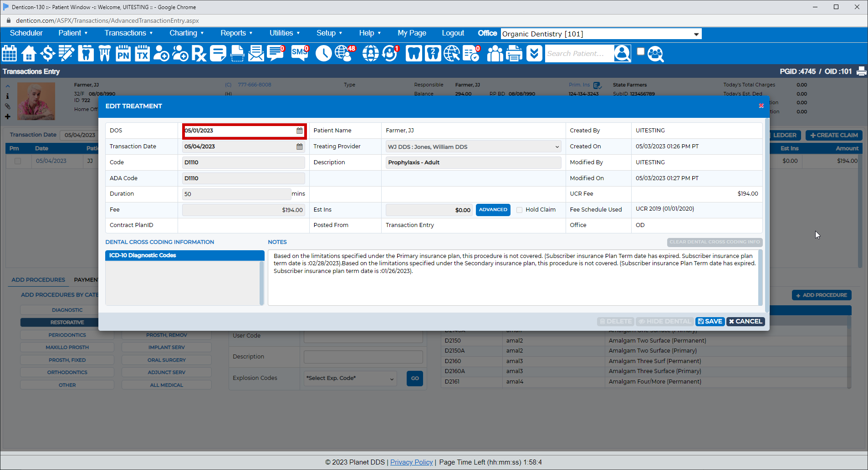Expand the Select Exp. Code dropdown
Viewport: 868px width, 470px height.
[350, 378]
